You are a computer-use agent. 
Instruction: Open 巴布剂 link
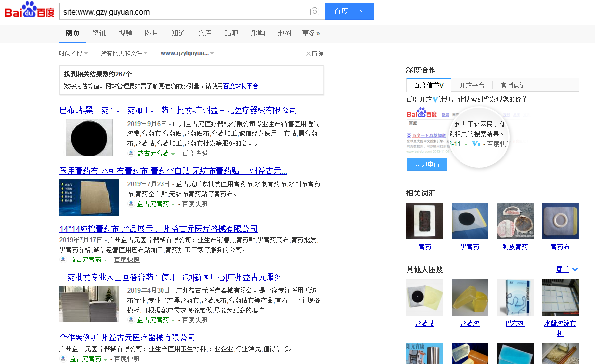(515, 323)
